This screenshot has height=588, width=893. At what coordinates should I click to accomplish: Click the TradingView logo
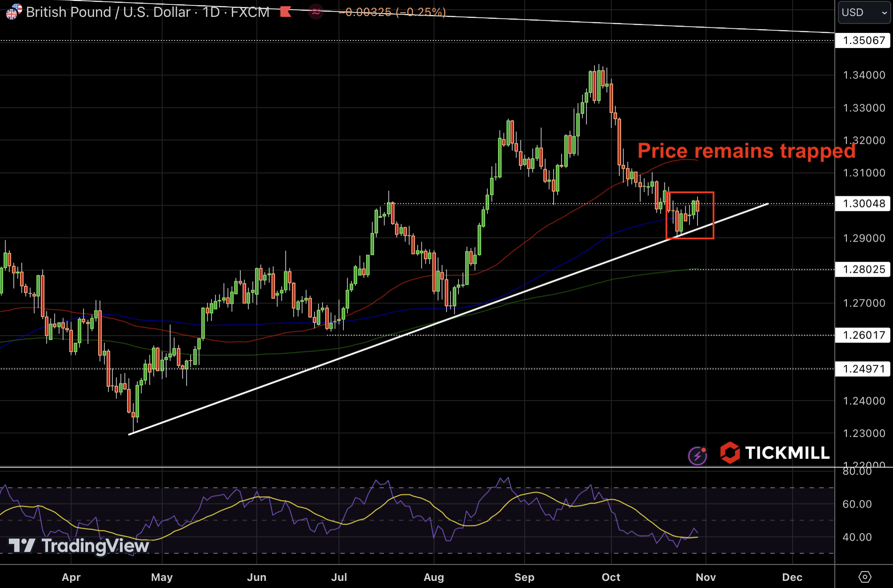(79, 545)
